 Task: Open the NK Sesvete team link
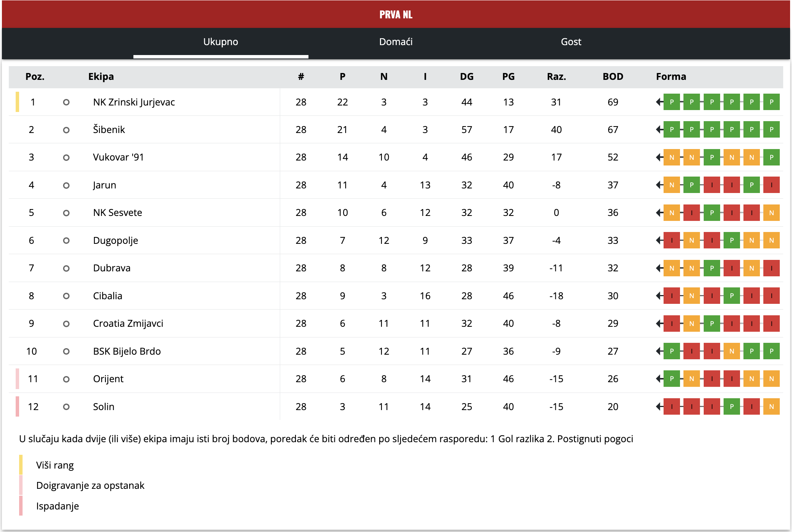pyautogui.click(x=117, y=212)
